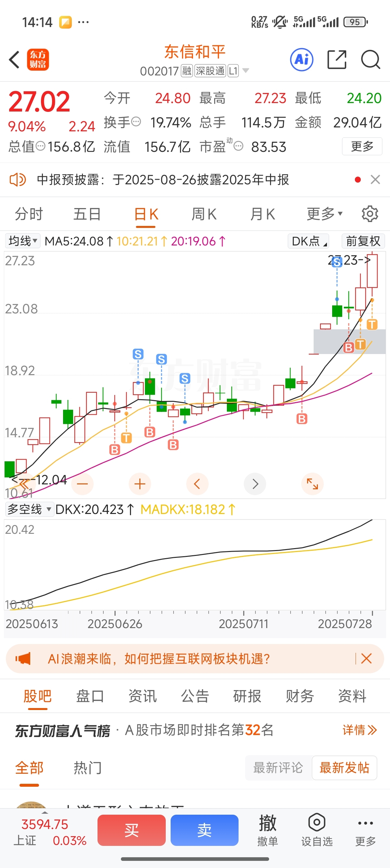390x868 pixels.
Task: Select the 周K chart tab
Action: tap(204, 214)
